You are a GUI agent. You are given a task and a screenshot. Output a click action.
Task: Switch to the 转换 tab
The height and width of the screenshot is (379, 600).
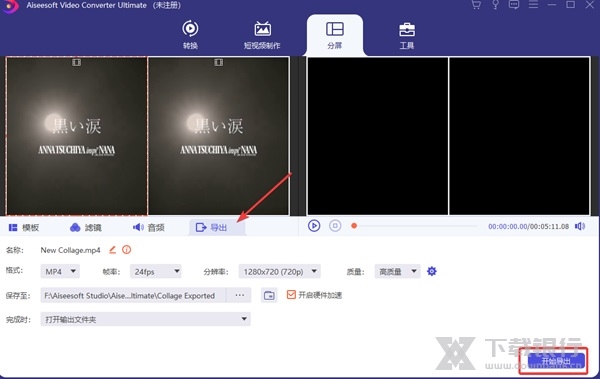(190, 35)
